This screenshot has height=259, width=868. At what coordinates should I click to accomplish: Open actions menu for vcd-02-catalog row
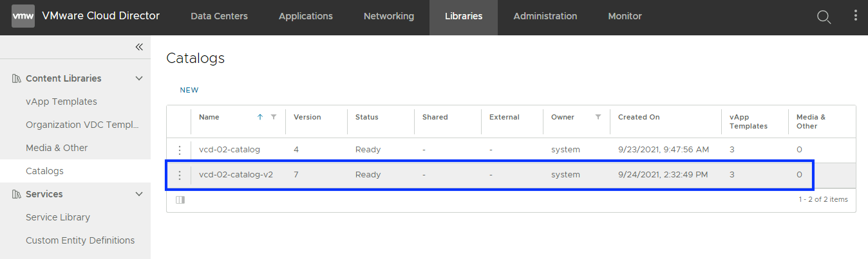(180, 150)
